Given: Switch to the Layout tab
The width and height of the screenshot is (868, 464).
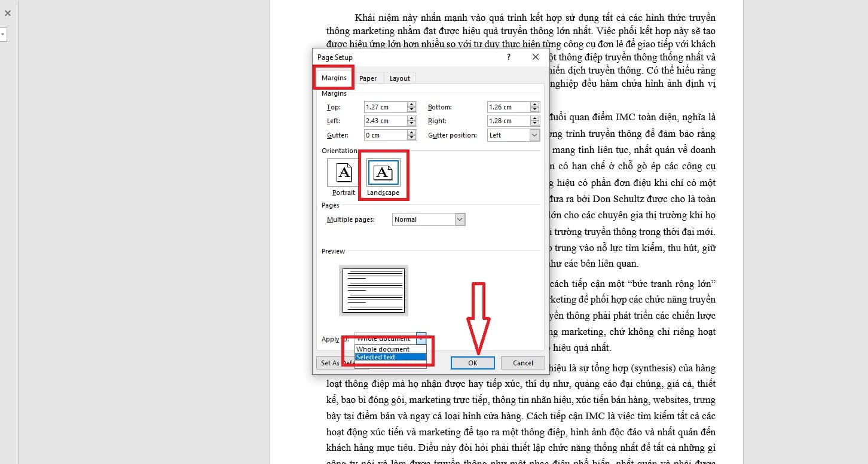Looking at the screenshot, I should 400,78.
